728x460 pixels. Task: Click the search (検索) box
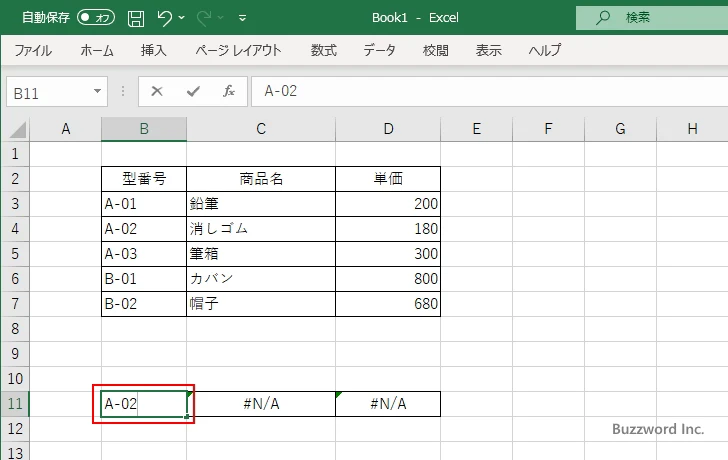(652, 18)
